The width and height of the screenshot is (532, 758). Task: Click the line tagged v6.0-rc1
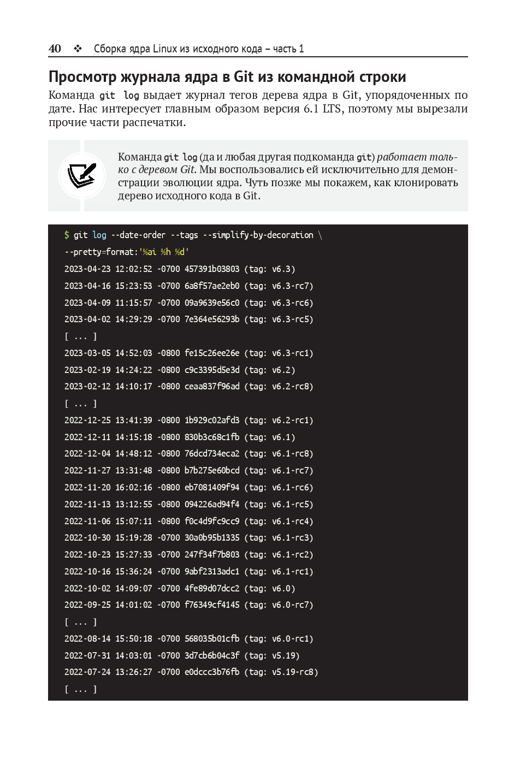click(188, 638)
